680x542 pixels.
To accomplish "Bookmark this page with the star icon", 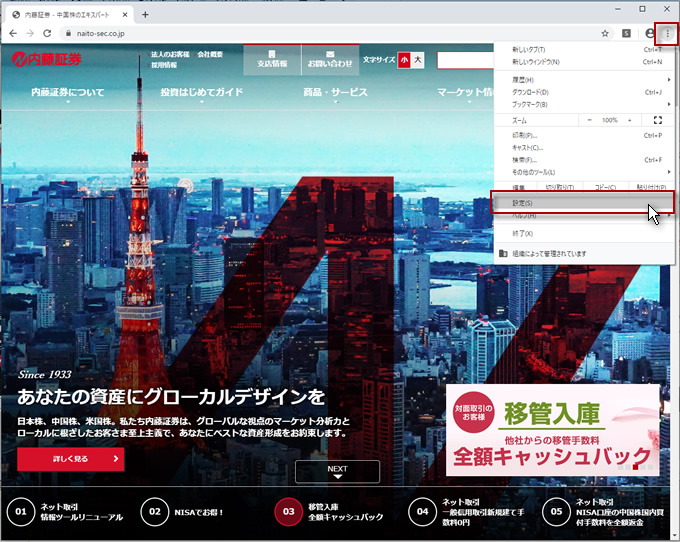I will coord(605,33).
